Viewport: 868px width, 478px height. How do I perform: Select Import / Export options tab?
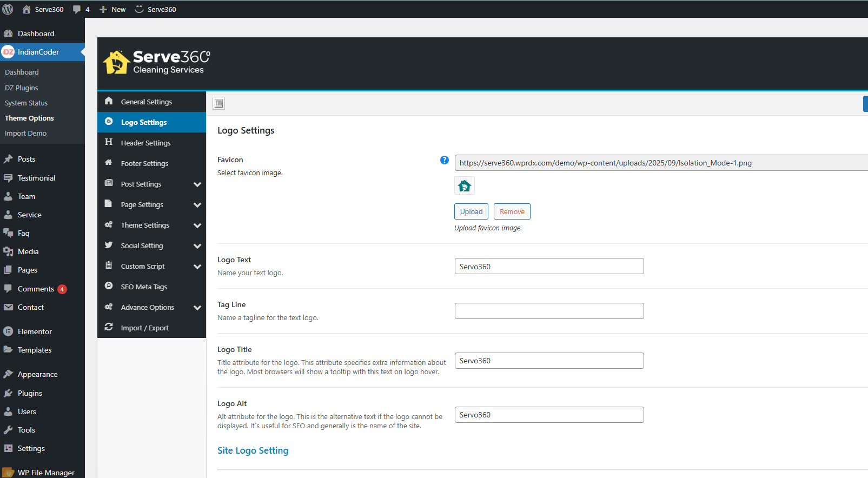(x=144, y=328)
